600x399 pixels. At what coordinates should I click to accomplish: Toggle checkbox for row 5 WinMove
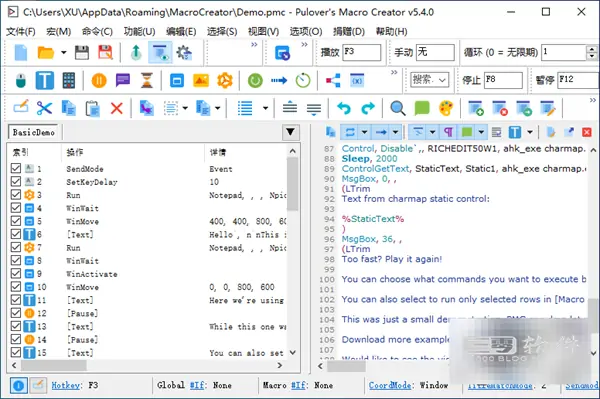16,221
